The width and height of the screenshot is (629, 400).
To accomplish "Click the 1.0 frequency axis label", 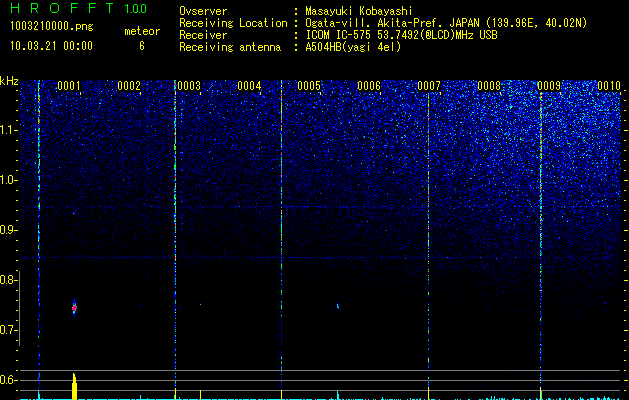I will point(9,180).
